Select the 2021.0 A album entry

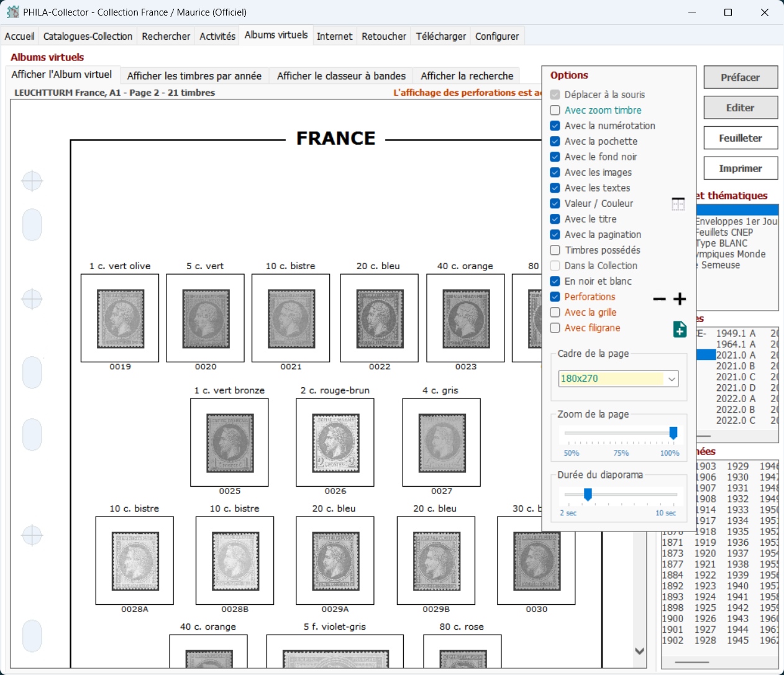(736, 355)
